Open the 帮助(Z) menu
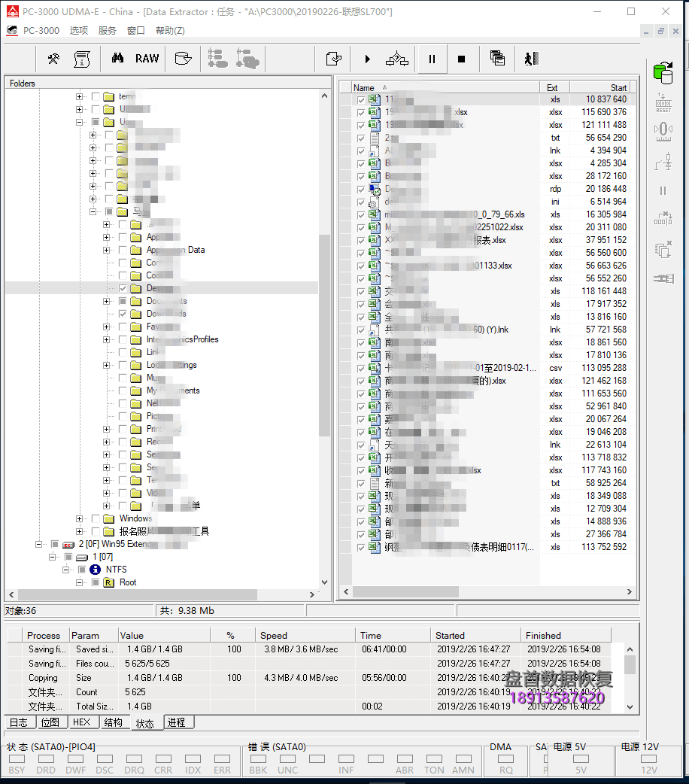689x784 pixels. pyautogui.click(x=170, y=31)
